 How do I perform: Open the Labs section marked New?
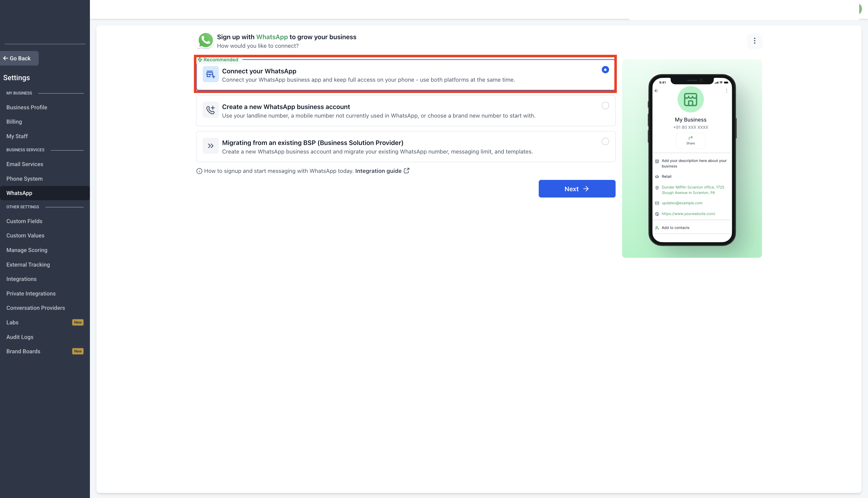(12, 322)
